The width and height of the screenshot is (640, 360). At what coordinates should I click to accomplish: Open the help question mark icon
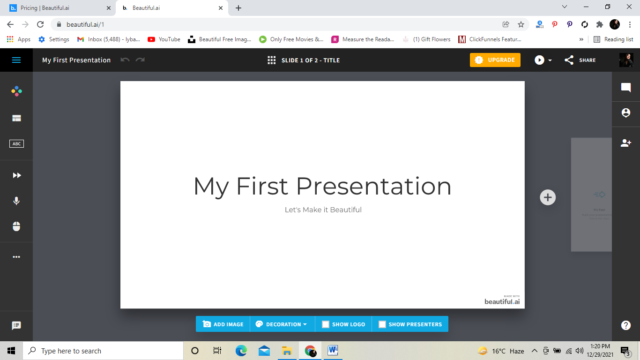(x=626, y=325)
